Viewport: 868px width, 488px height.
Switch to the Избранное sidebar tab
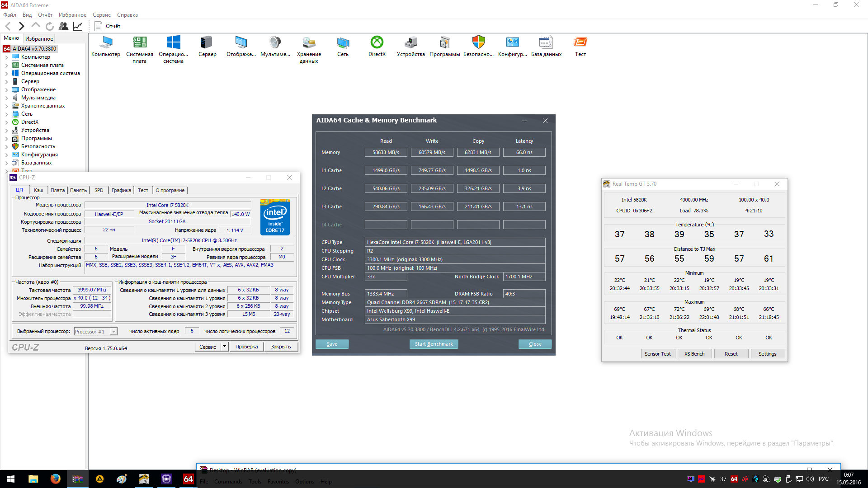(x=39, y=38)
